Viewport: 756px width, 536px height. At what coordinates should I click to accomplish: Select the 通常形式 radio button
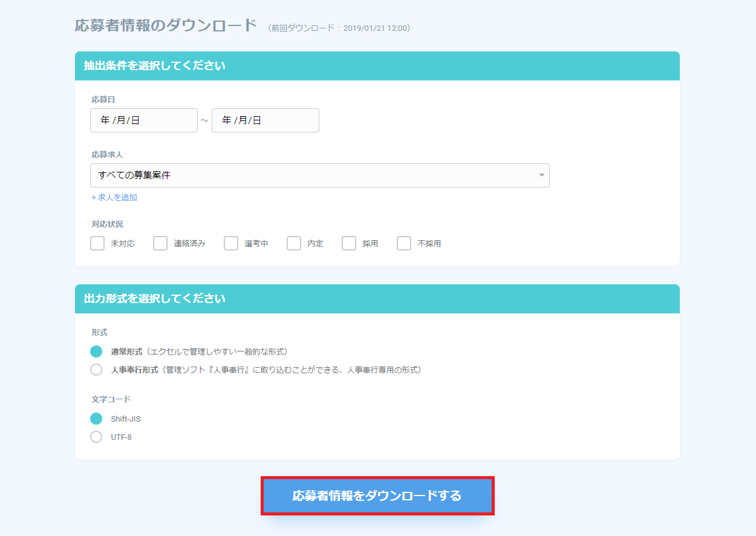[x=96, y=351]
